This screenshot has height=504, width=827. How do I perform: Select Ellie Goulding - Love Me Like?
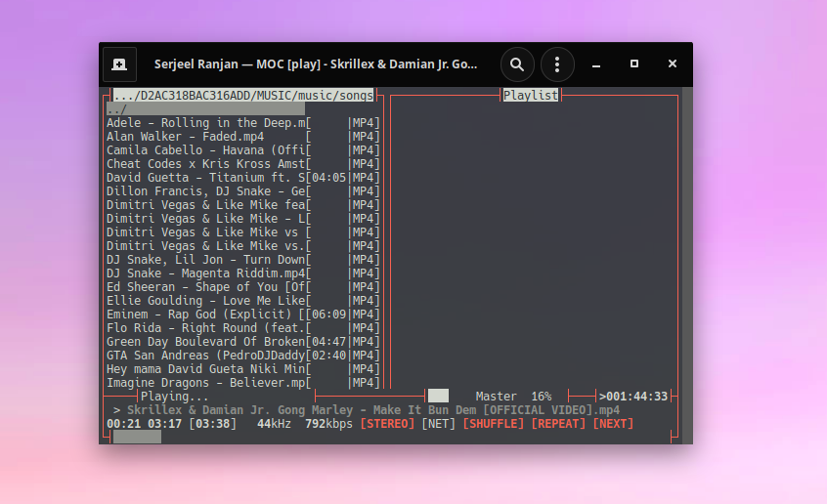(242, 301)
